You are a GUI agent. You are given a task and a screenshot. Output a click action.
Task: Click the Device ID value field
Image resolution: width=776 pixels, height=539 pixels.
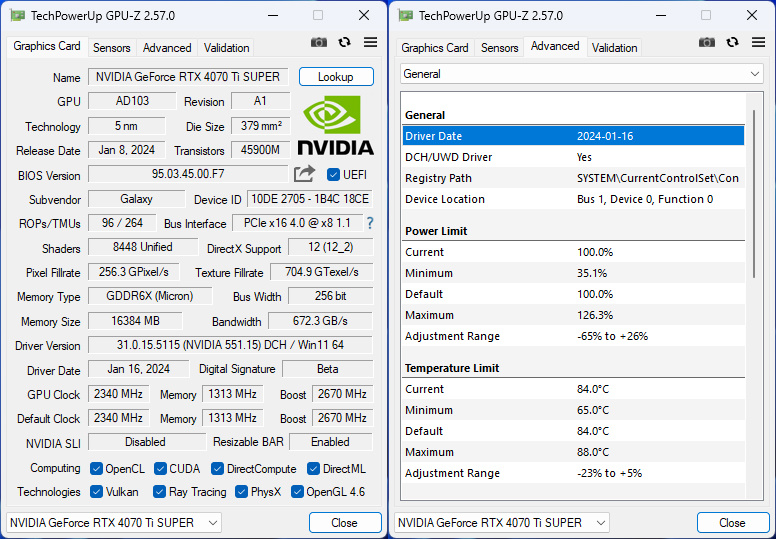click(310, 199)
